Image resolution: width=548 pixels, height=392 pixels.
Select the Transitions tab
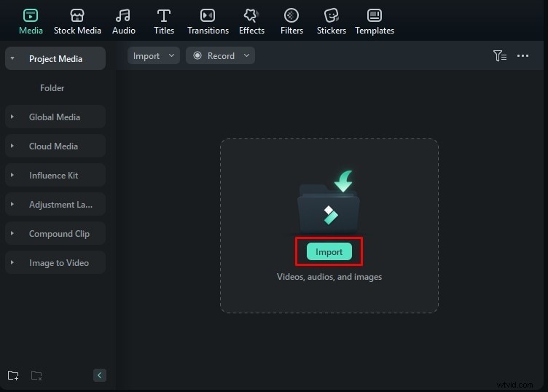(x=208, y=22)
